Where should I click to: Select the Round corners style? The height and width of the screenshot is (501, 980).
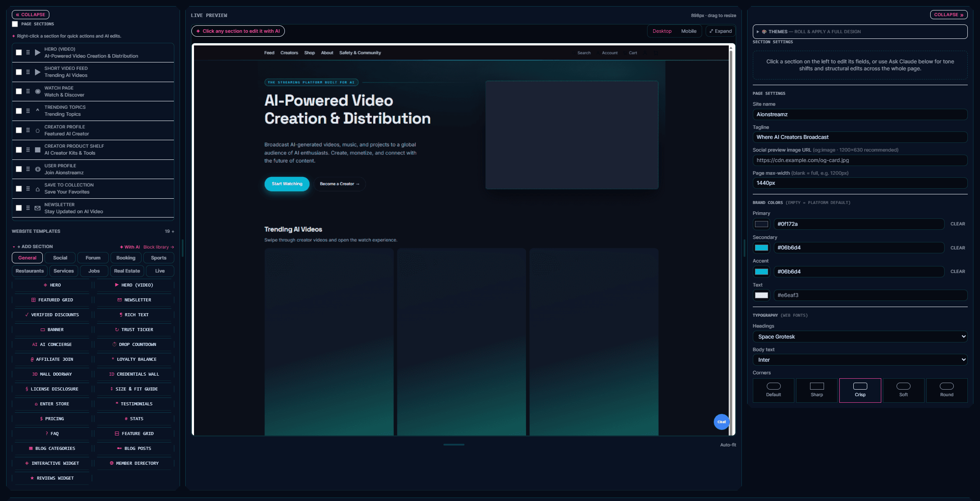pyautogui.click(x=947, y=390)
